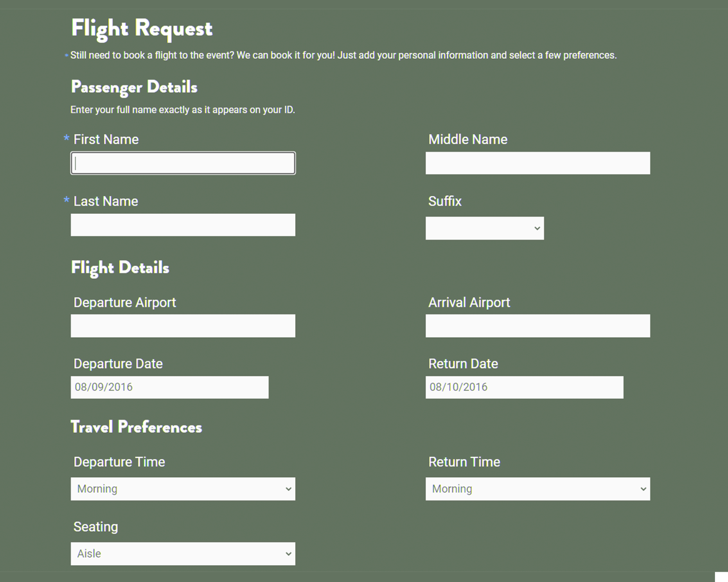Select the Arrival Airport input field
The image size is (728, 582).
coord(538,326)
